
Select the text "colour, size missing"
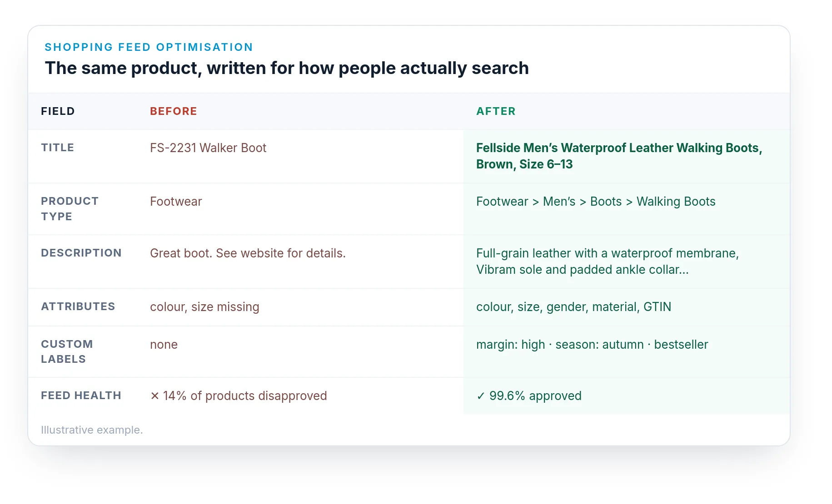[204, 307]
